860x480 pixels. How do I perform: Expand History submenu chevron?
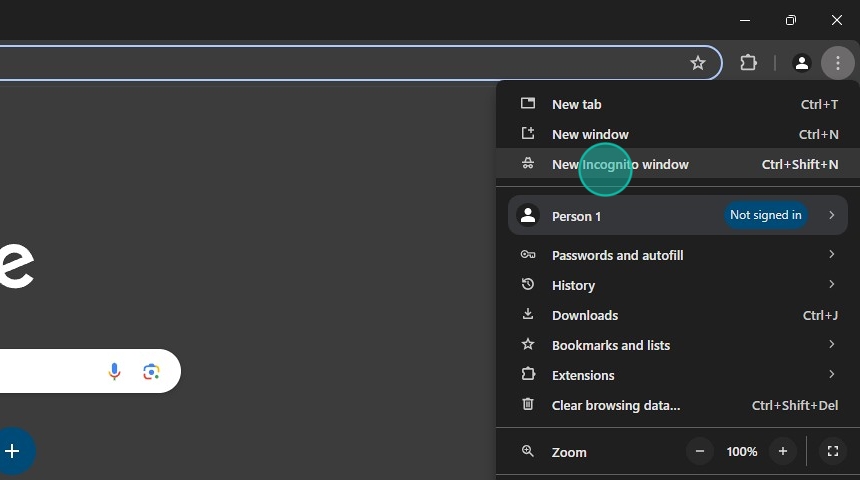pos(831,284)
